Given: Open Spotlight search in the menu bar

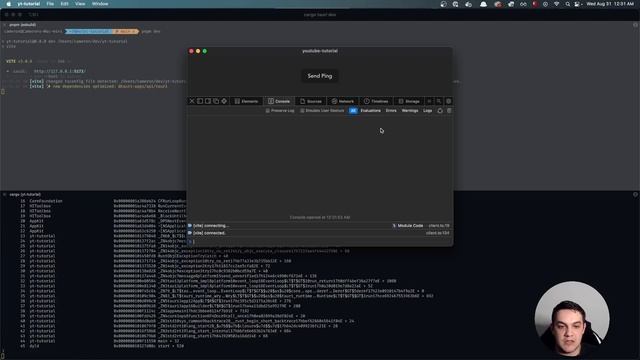Looking at the screenshot, I should 567,4.
